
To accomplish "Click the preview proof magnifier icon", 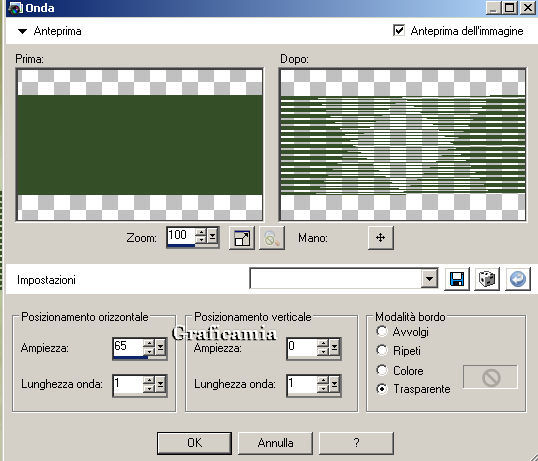I will pos(272,238).
